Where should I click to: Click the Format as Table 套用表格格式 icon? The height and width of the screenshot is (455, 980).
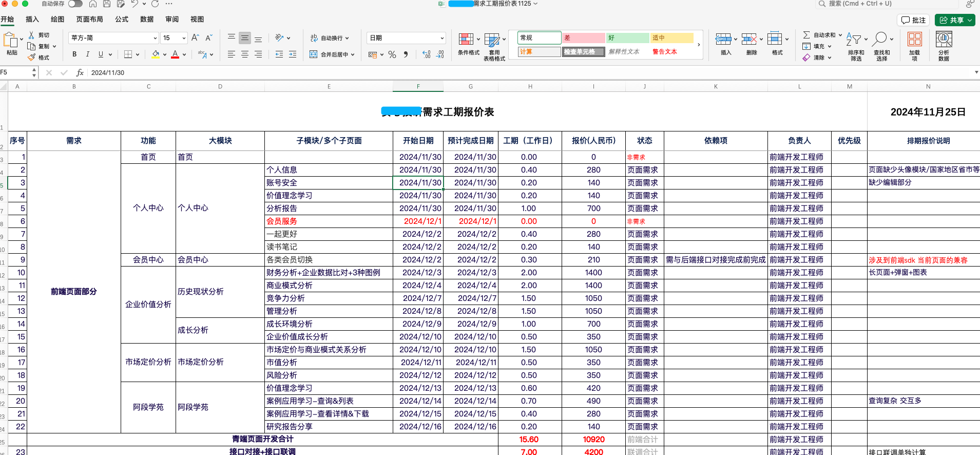[492, 40]
